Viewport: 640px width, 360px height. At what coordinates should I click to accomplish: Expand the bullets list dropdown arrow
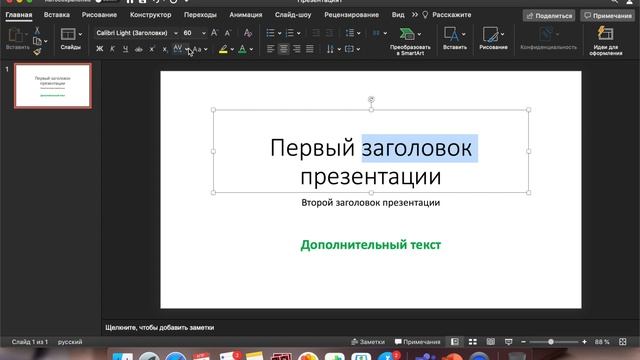[x=280, y=33]
